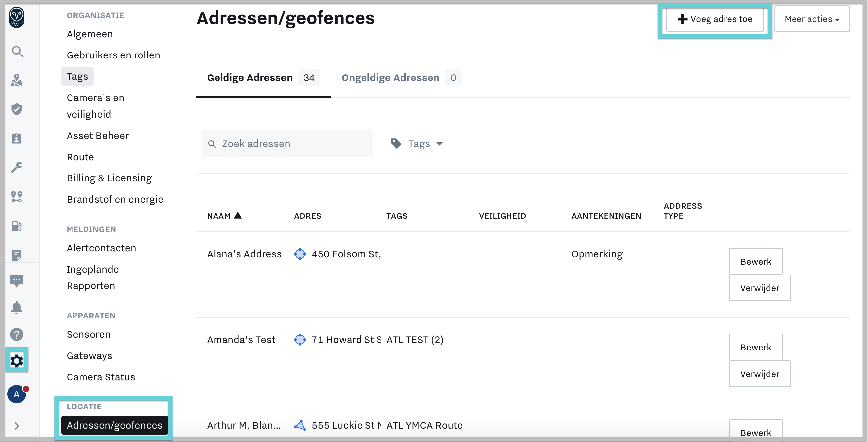This screenshot has width=868, height=442.
Task: Click the circle geofence icon for Alana's Address
Action: click(300, 254)
